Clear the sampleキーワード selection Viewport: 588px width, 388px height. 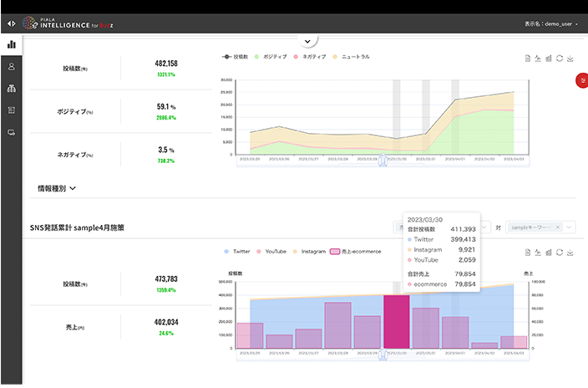click(558, 227)
